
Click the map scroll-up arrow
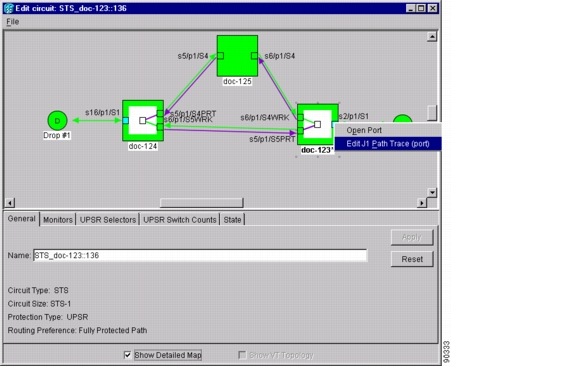tap(432, 37)
